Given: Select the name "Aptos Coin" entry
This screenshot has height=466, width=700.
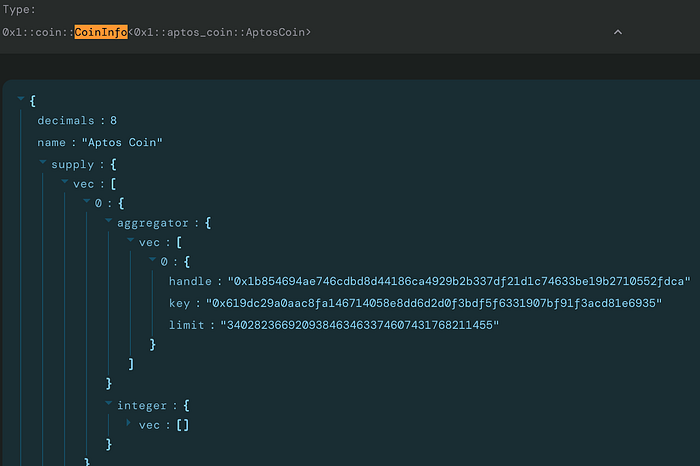Looking at the screenshot, I should (100, 142).
